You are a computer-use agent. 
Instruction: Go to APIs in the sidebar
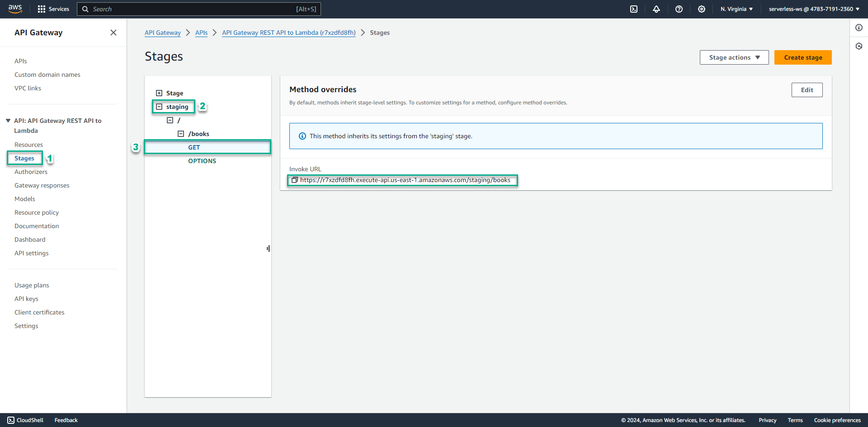tap(21, 61)
